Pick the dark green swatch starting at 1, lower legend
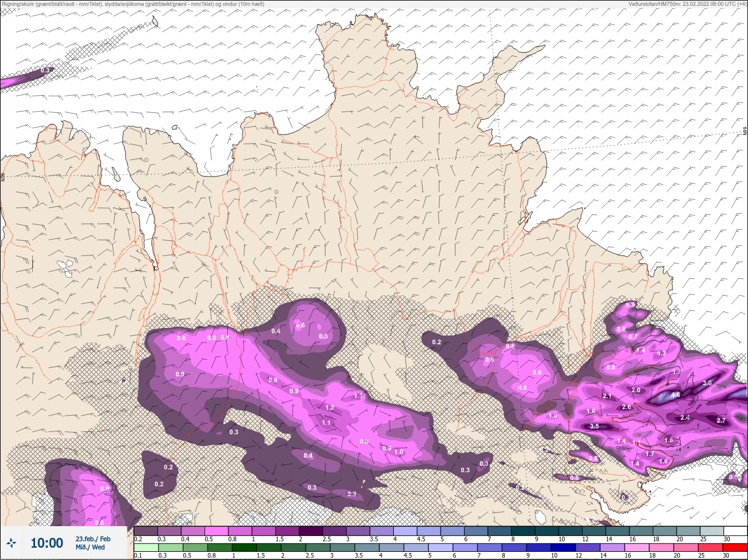The image size is (748, 560). 243,548
